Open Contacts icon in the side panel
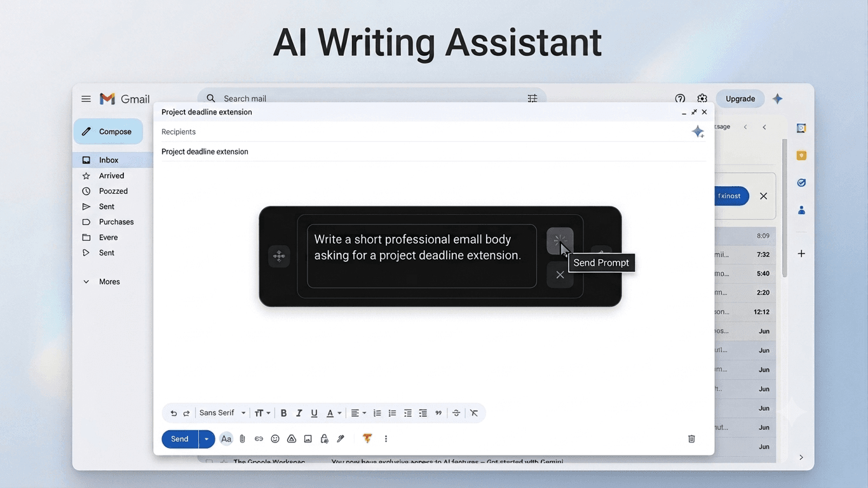This screenshot has height=488, width=868. [x=801, y=210]
